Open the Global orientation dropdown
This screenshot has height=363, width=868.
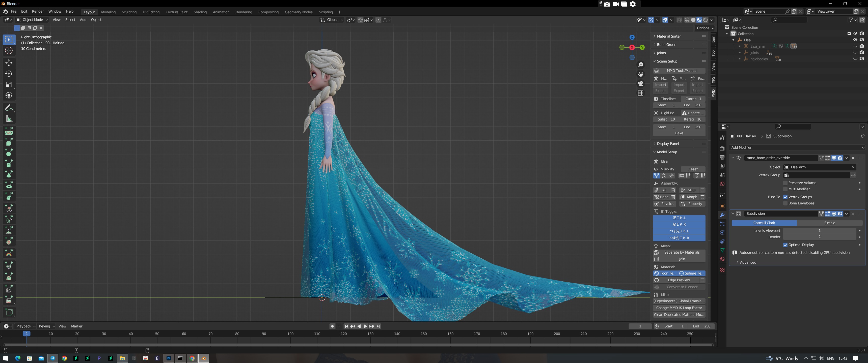coord(332,20)
